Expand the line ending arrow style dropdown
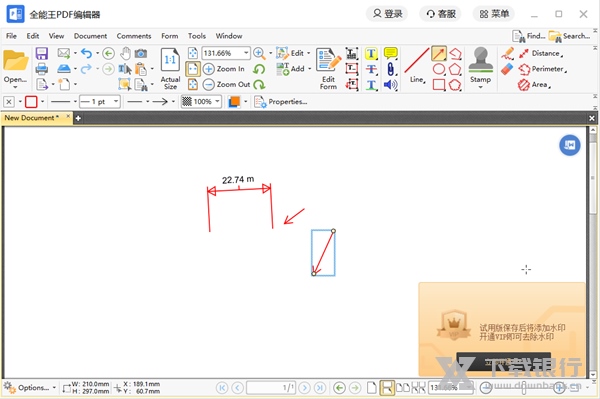 pyautogui.click(x=173, y=102)
